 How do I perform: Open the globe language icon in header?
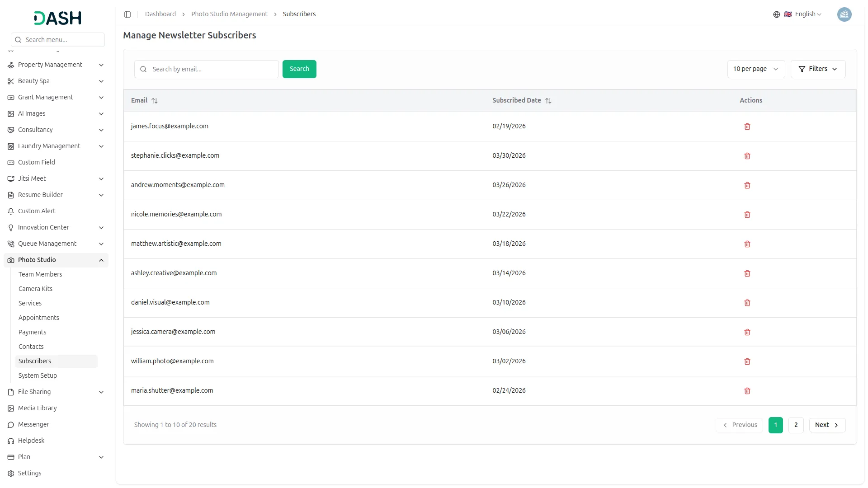(777, 14)
